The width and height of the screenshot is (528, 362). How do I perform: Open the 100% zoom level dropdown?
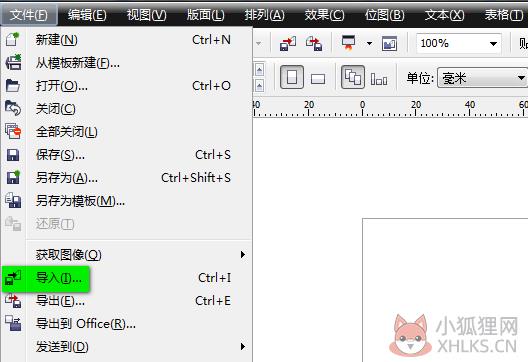493,43
